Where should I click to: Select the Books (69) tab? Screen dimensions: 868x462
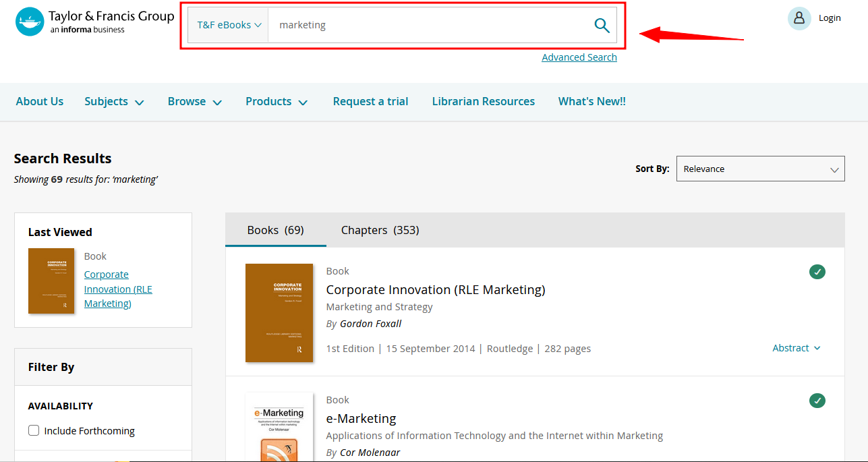tap(275, 230)
